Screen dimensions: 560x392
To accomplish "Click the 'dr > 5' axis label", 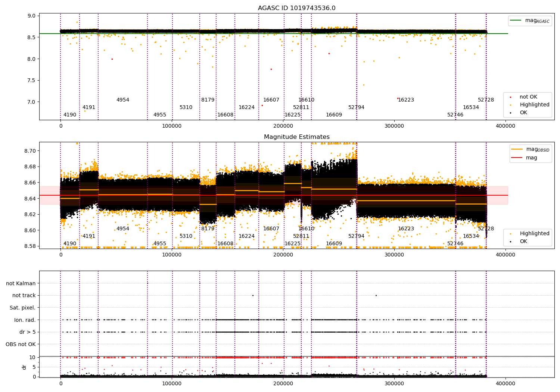I will point(28,332).
